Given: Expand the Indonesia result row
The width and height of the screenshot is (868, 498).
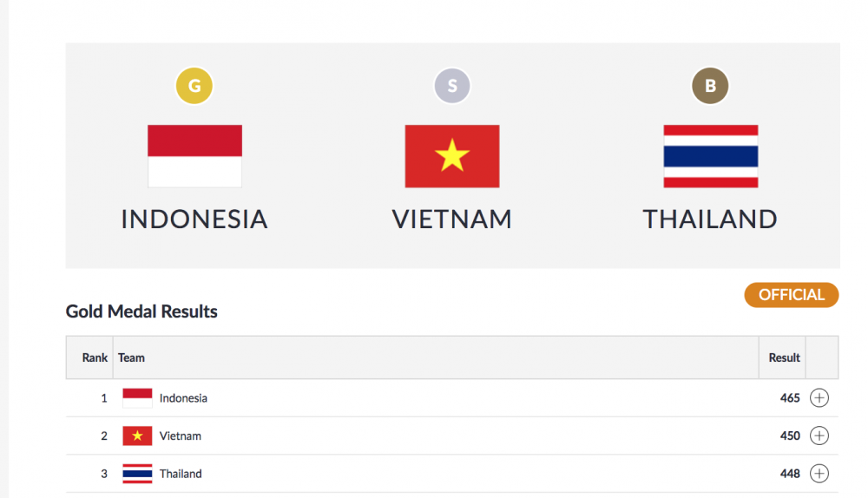Looking at the screenshot, I should coord(819,398).
